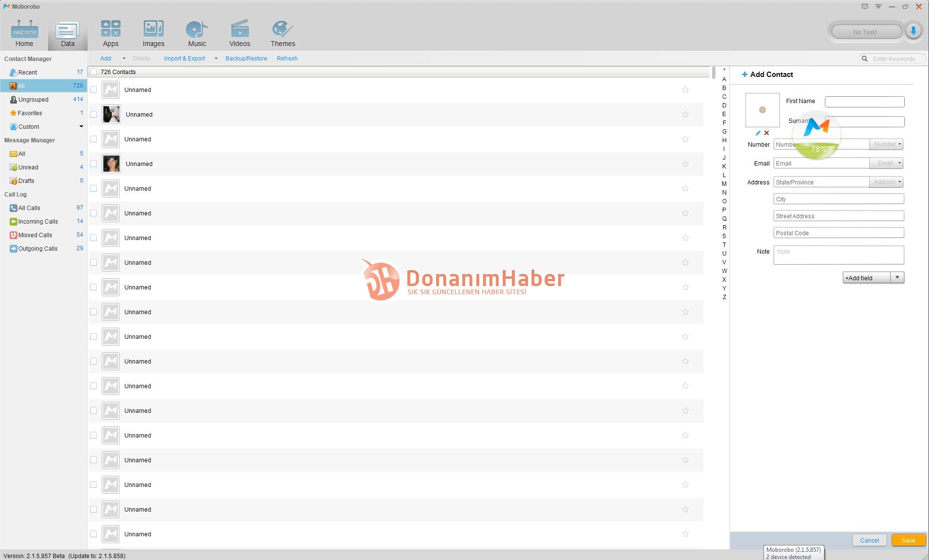Open the Music section

pyautogui.click(x=197, y=34)
